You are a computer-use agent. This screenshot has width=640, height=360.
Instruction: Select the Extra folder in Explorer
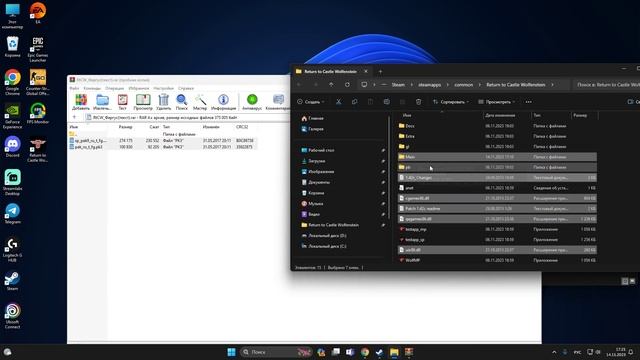(497, 136)
